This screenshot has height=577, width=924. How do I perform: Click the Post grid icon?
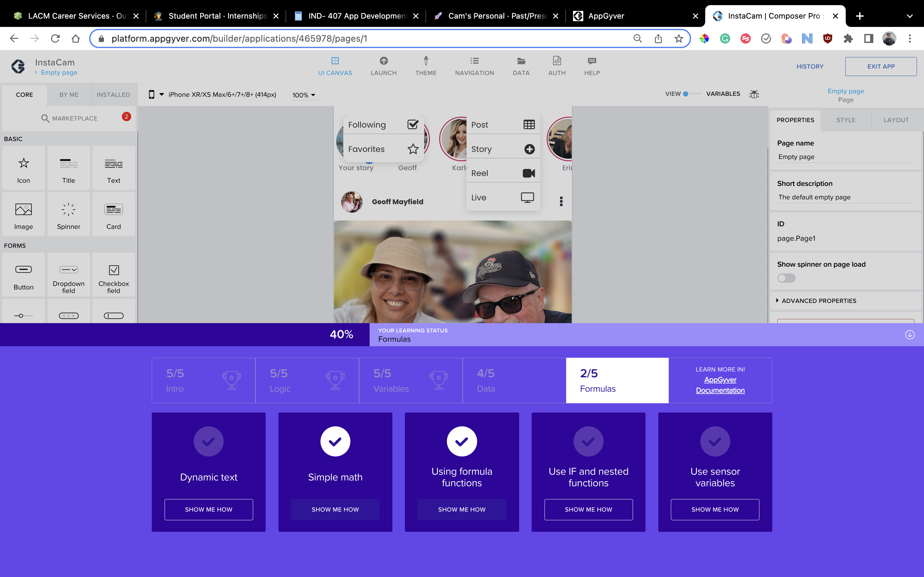[529, 125]
